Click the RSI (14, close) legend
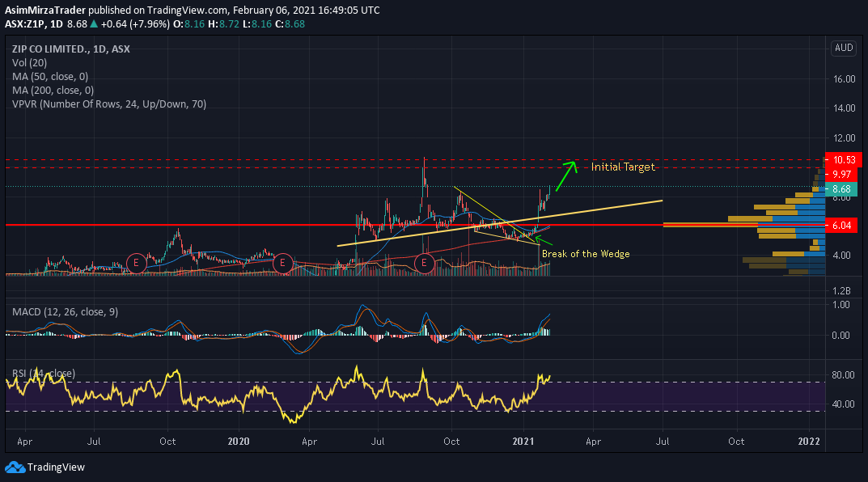This screenshot has height=482, width=868. 44,374
